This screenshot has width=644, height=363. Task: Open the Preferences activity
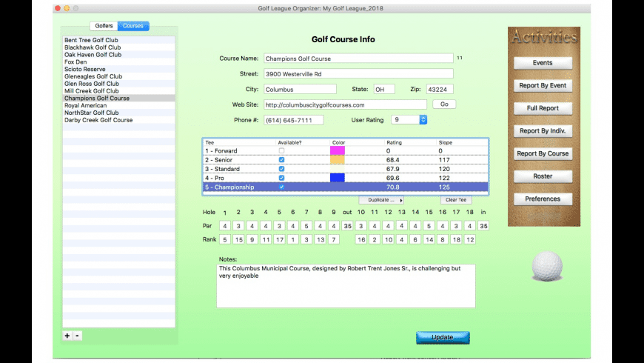point(543,199)
